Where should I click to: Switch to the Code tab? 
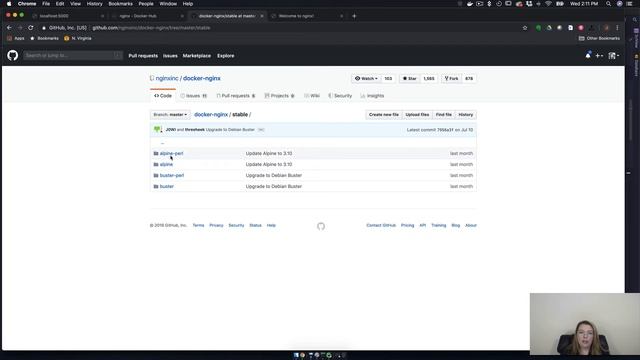(x=163, y=96)
